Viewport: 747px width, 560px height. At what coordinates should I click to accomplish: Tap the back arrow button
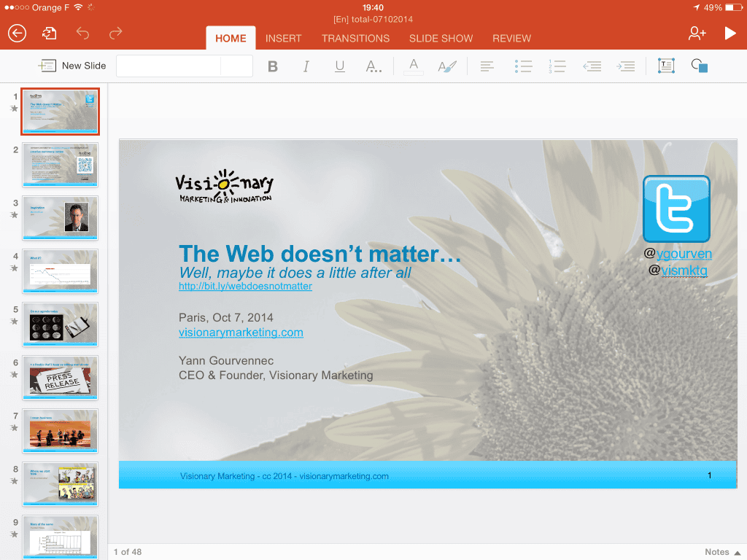coord(18,34)
